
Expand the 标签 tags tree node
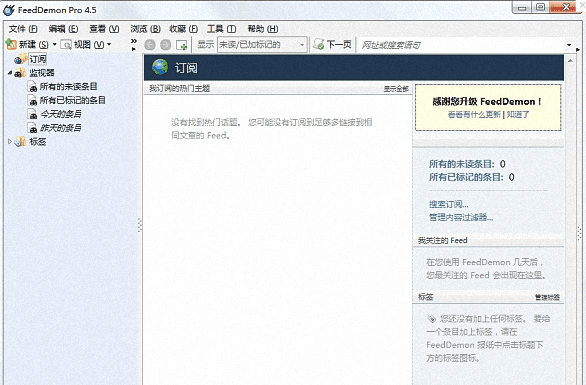pyautogui.click(x=10, y=142)
